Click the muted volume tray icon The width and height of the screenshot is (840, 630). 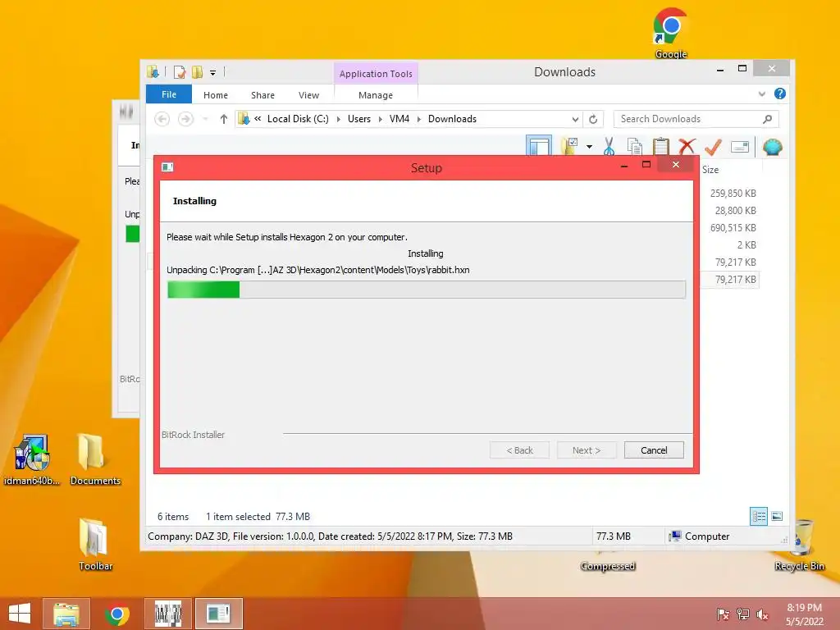pyautogui.click(x=762, y=614)
